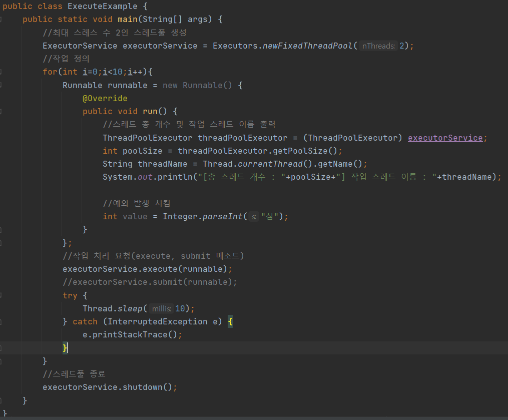Click the Executors class reference
The width and height of the screenshot is (508, 420).
(235, 46)
